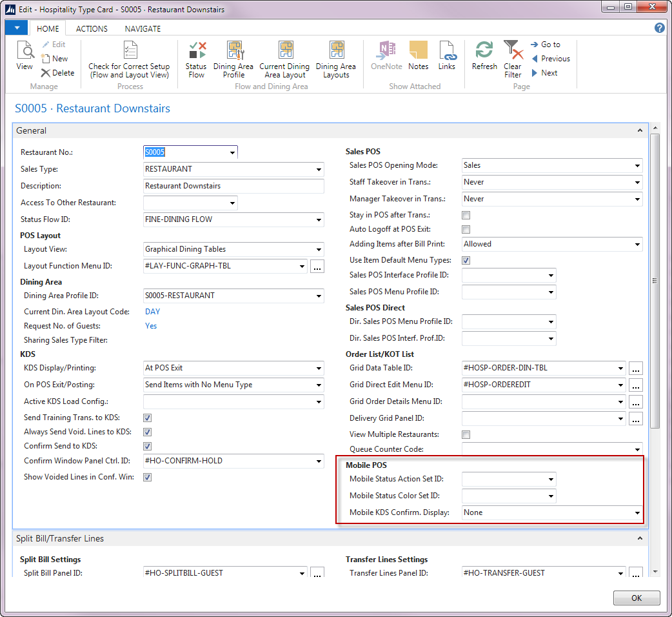The image size is (672, 617).
Task: Click the DAY layout code link
Action: click(153, 312)
